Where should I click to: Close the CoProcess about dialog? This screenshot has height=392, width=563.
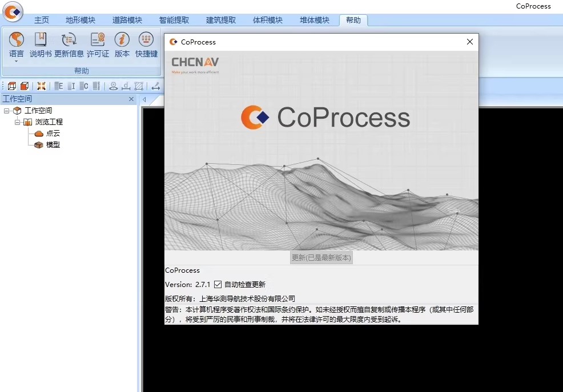click(x=470, y=42)
